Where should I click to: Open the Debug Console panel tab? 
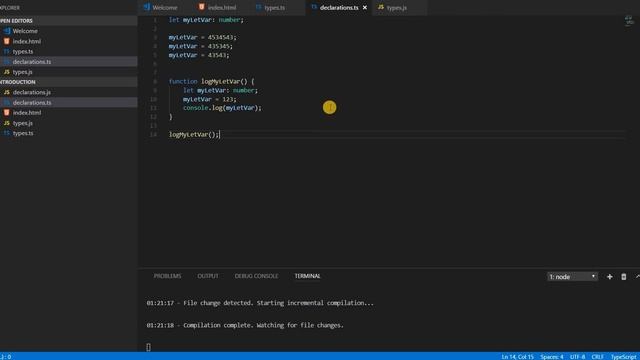(x=256, y=276)
